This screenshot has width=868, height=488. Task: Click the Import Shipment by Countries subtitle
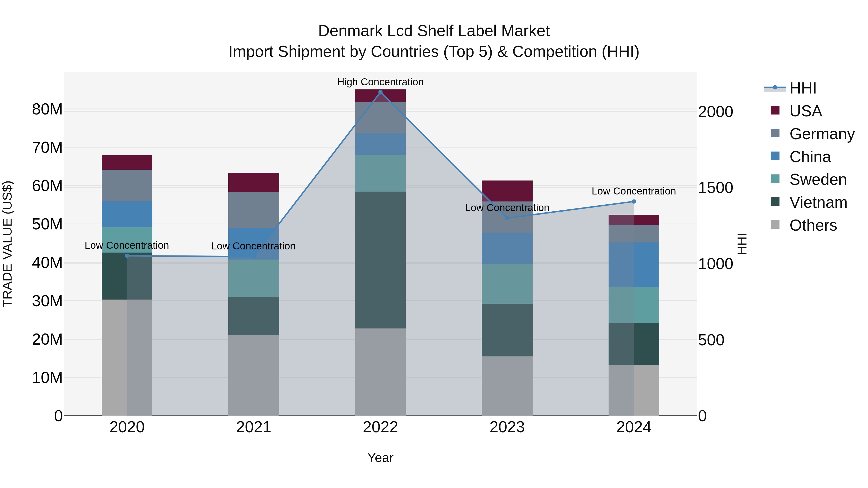pos(434,52)
